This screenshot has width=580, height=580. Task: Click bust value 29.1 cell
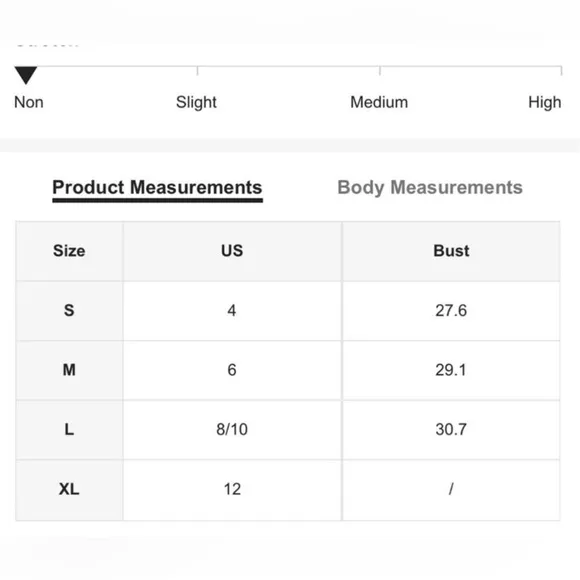(451, 370)
